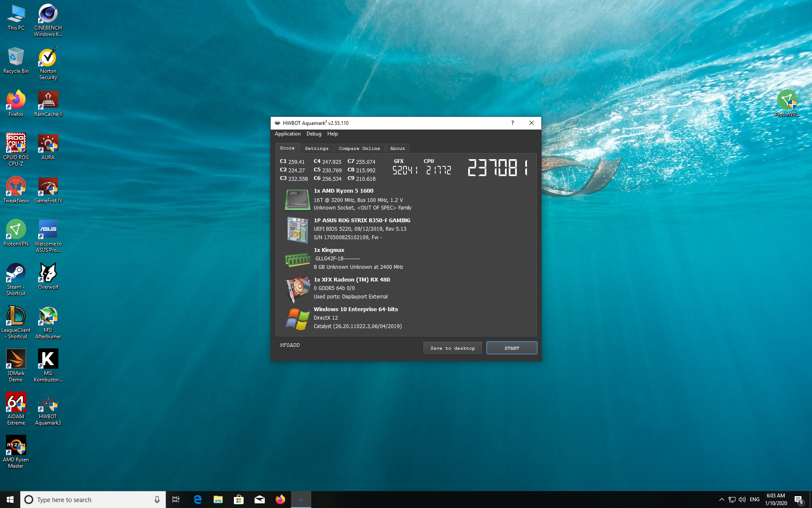The height and width of the screenshot is (508, 812).
Task: Launch Microsoft Edge from taskbar
Action: point(197,500)
